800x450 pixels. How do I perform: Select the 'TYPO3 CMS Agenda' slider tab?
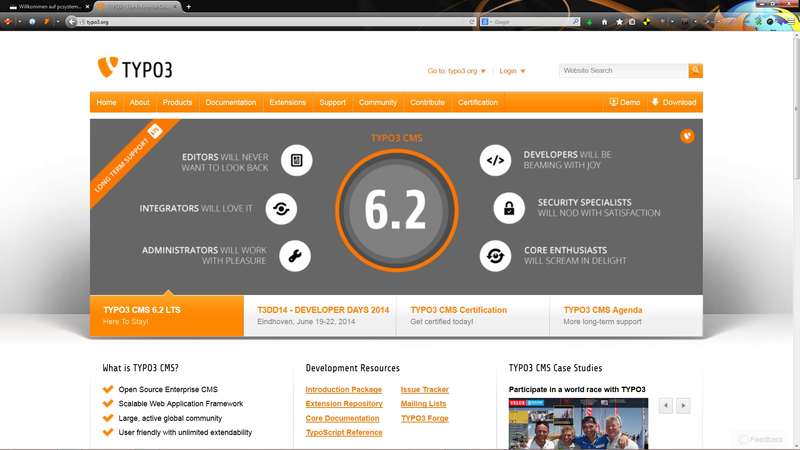(627, 316)
